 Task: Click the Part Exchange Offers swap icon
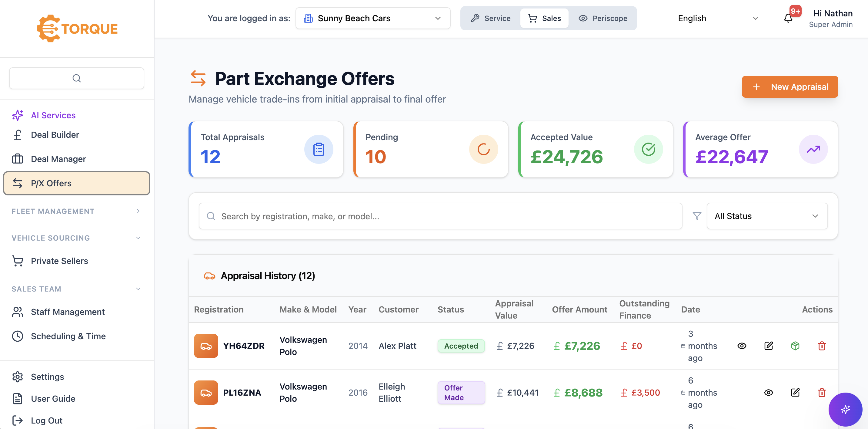pyautogui.click(x=198, y=78)
